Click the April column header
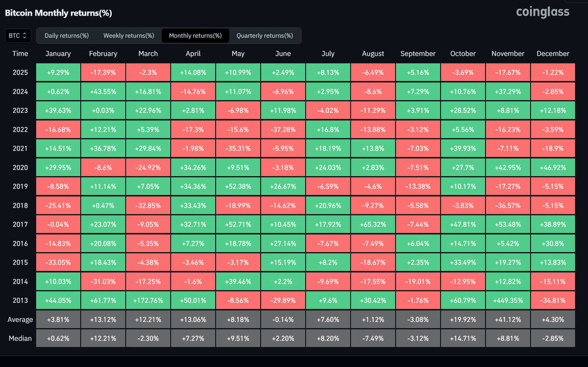This screenshot has height=367, width=588. pos(193,53)
